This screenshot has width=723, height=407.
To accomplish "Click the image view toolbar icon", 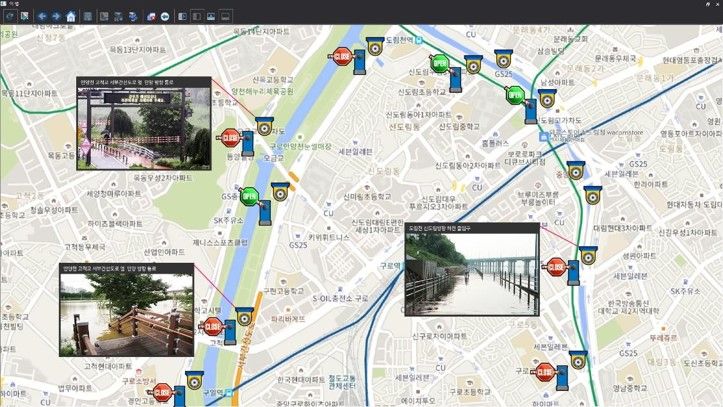I will pyautogui.click(x=211, y=17).
